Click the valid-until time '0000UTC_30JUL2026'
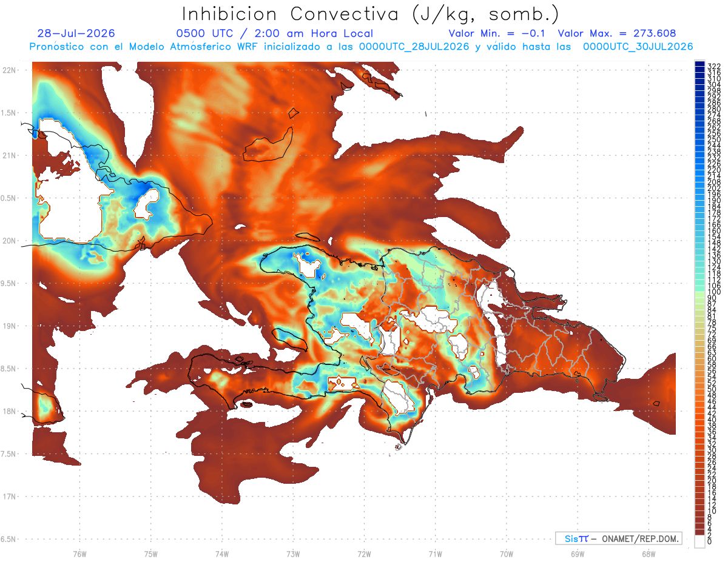728x562 pixels. (638, 47)
